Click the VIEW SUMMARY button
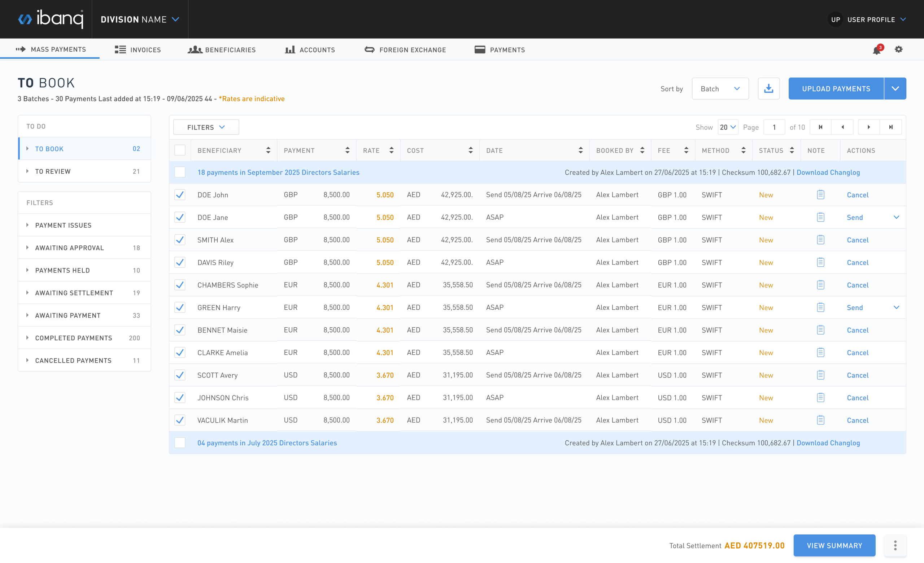This screenshot has height=563, width=924. (834, 545)
